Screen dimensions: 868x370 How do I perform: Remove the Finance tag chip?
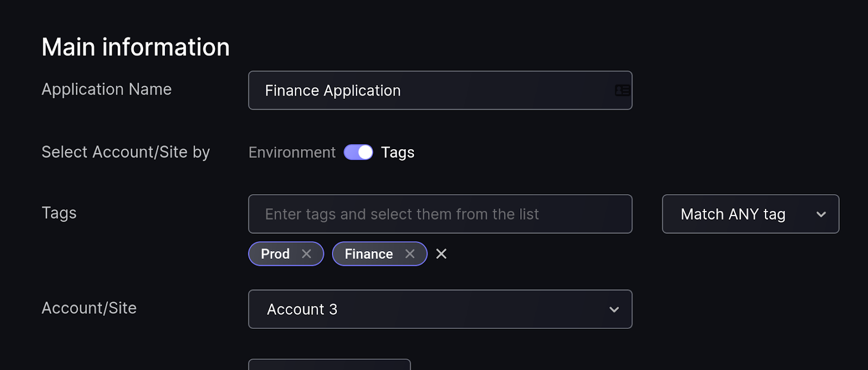click(410, 254)
